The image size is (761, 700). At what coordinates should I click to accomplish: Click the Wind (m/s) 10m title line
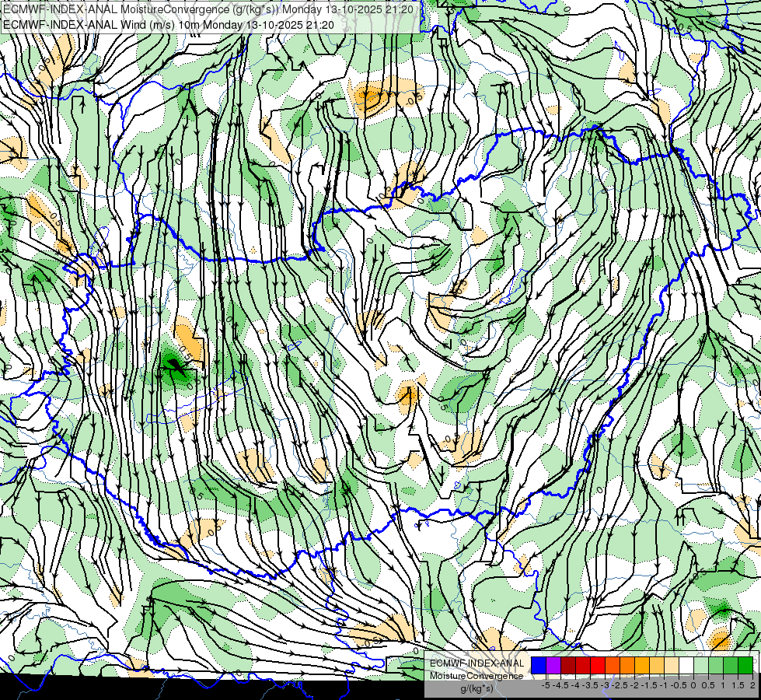click(169, 24)
